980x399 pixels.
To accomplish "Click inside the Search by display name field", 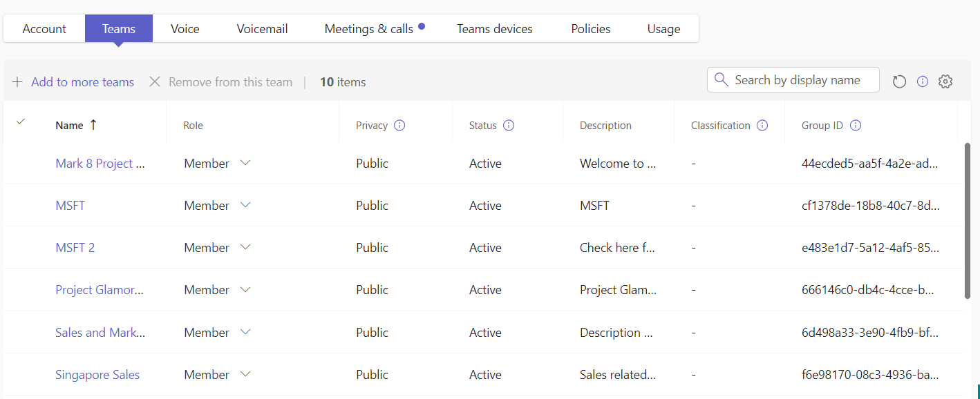I will (x=795, y=79).
